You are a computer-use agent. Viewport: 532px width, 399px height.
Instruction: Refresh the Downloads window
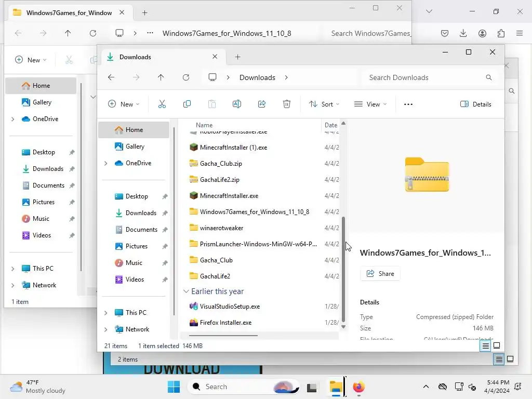point(186,77)
